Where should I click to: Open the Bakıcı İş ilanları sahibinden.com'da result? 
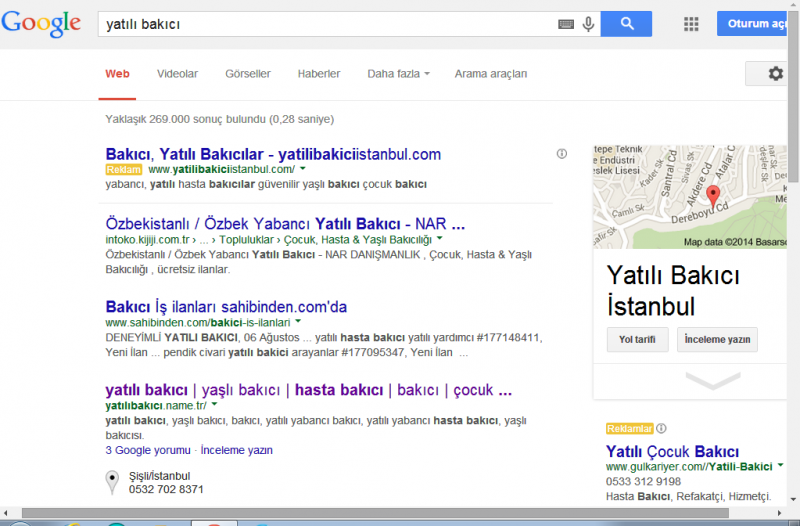click(x=226, y=307)
